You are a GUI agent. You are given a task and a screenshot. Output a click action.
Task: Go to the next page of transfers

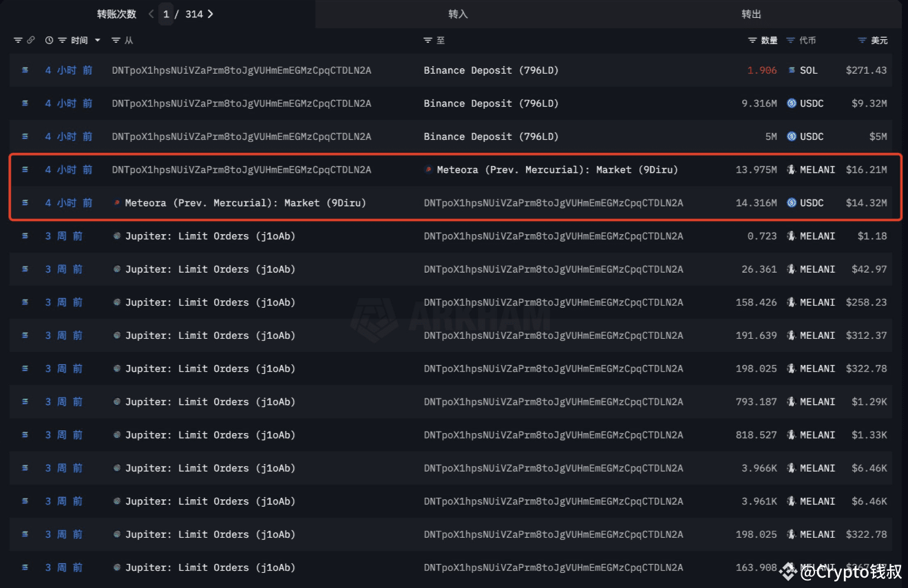pos(211,14)
